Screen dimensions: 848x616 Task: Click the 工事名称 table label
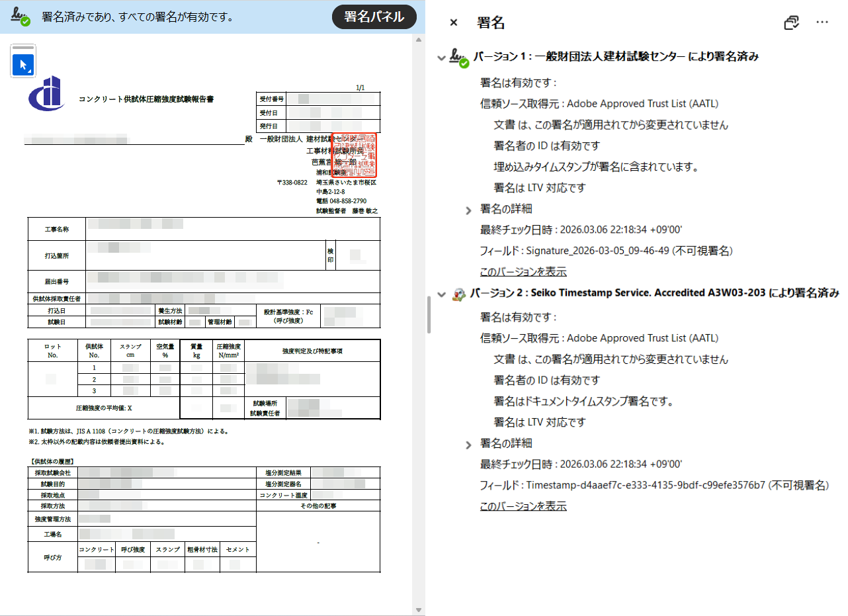tap(57, 230)
